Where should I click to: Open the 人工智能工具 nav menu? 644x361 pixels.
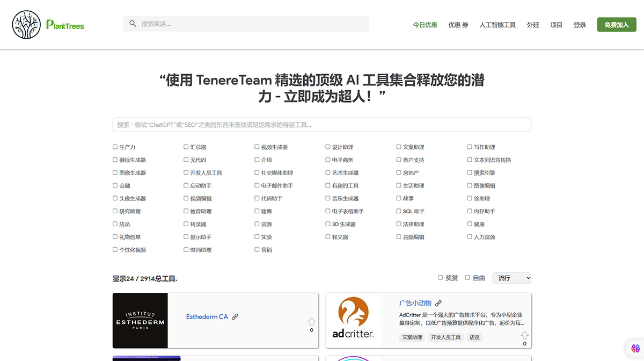tap(497, 25)
